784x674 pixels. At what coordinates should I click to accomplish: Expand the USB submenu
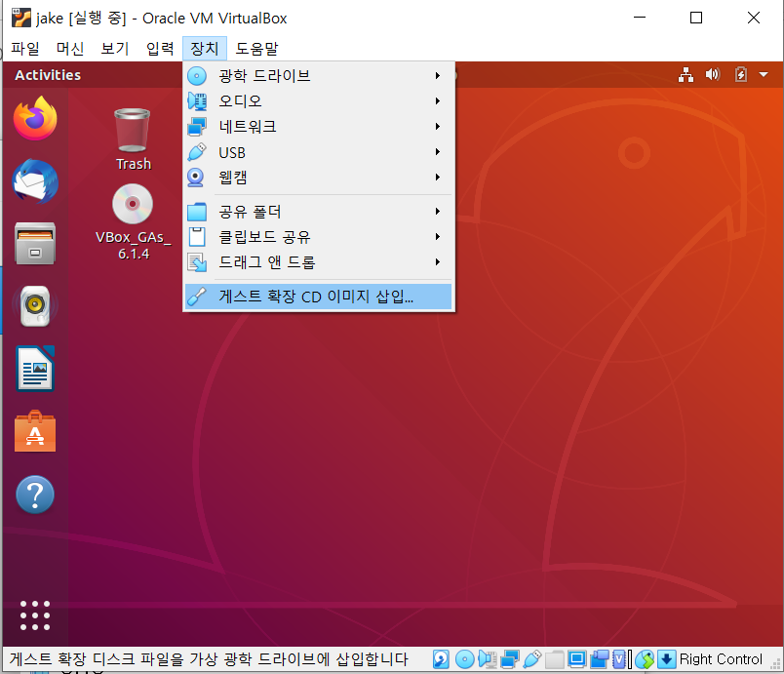click(319, 152)
